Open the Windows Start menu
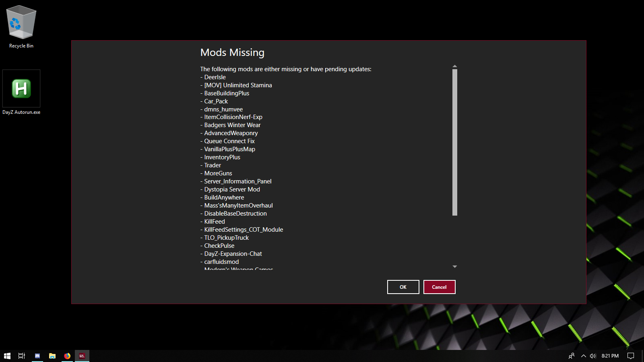 [x=7, y=356]
